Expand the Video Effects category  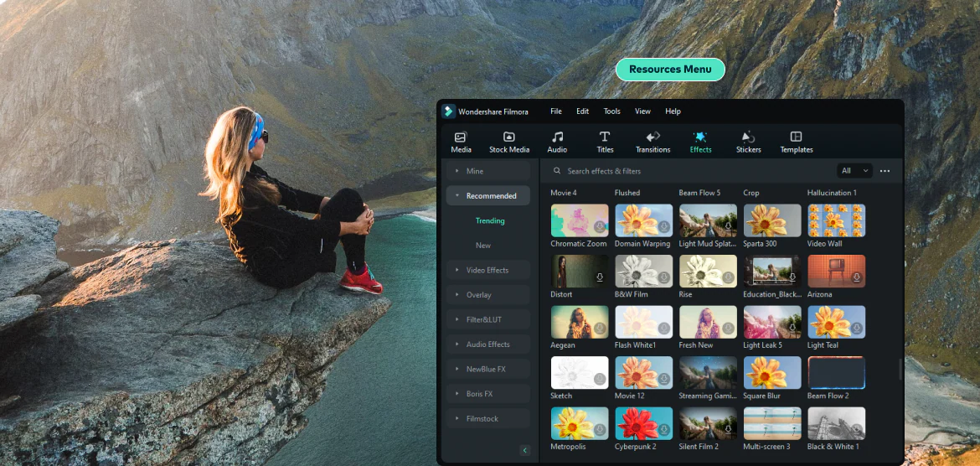click(487, 270)
